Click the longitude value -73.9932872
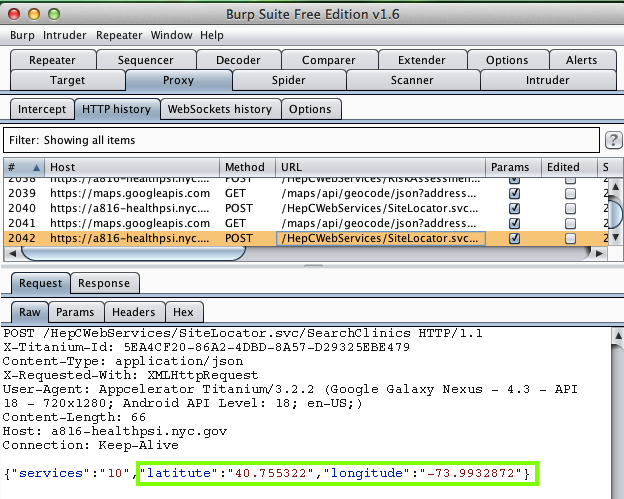The width and height of the screenshot is (624, 499). [470, 474]
